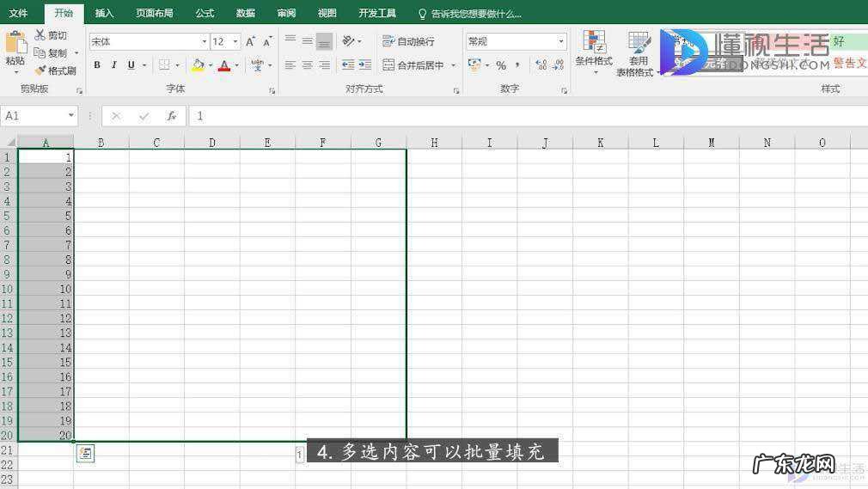Switch to 插入 Insert tab

tap(104, 13)
